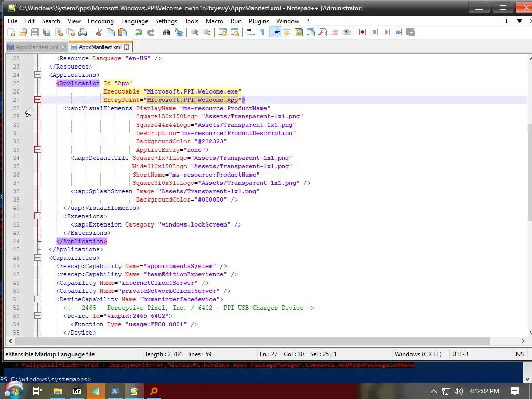This screenshot has height=399, width=532.
Task: Click the plus button beside menu bar
Action: (506, 21)
